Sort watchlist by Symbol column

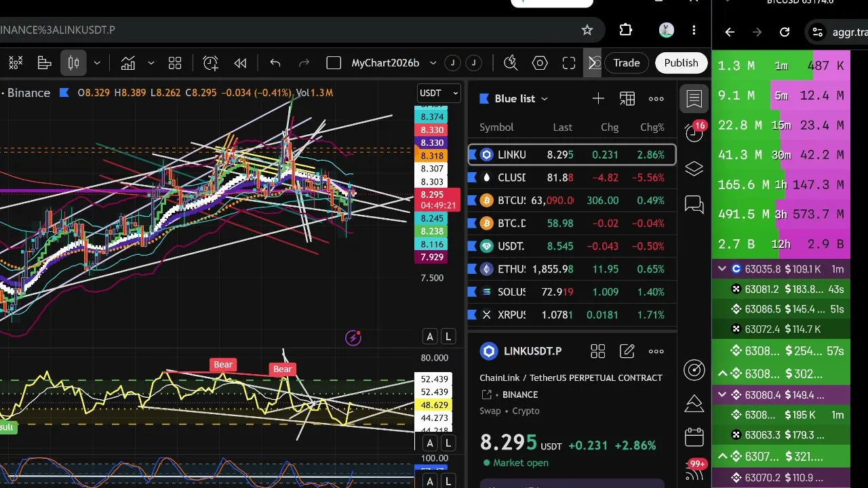click(x=496, y=127)
